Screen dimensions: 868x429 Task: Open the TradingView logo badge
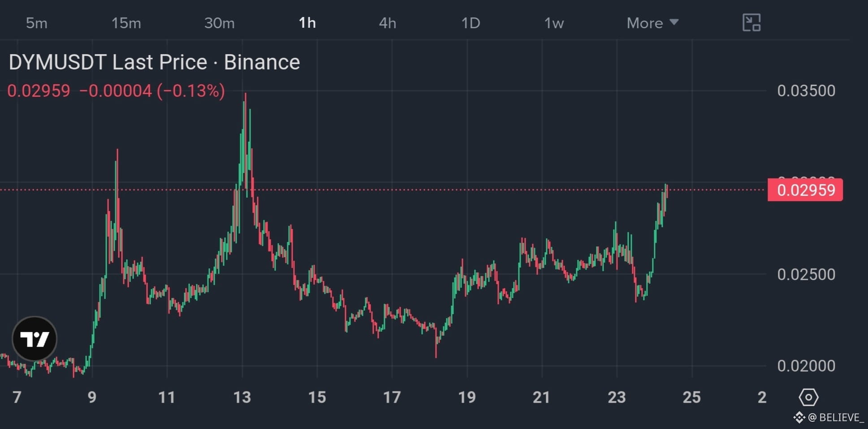coord(35,338)
